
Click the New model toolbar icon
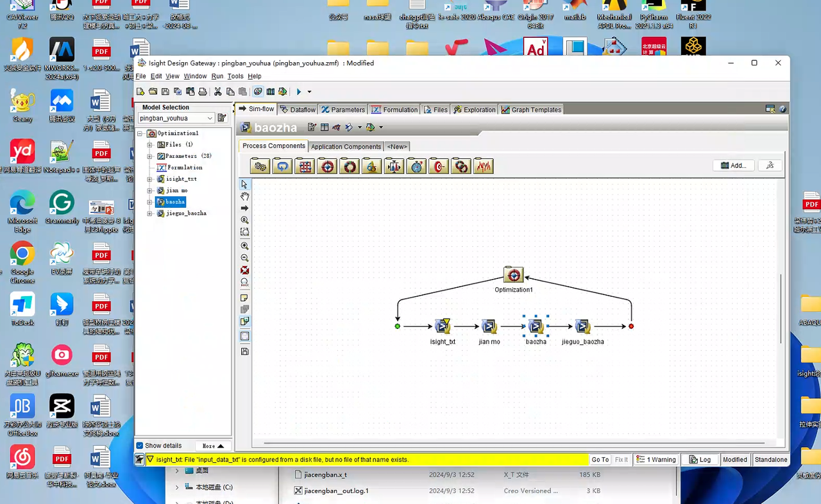(x=140, y=92)
